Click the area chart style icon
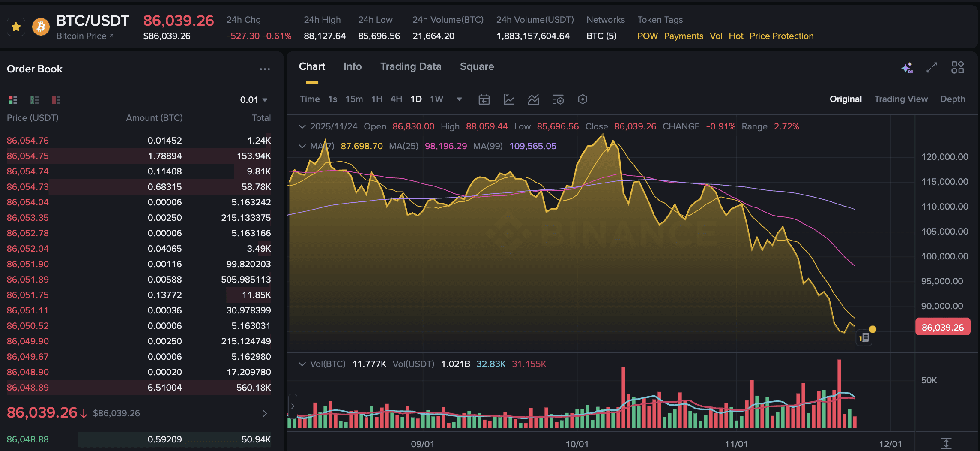 pyautogui.click(x=533, y=99)
